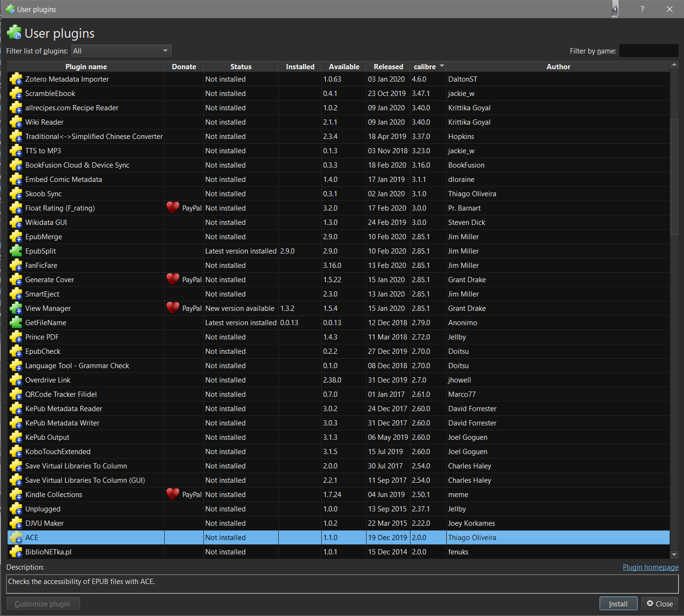Image resolution: width=684 pixels, height=616 pixels.
Task: Select the Unplugged plugin row
Action: [x=338, y=509]
